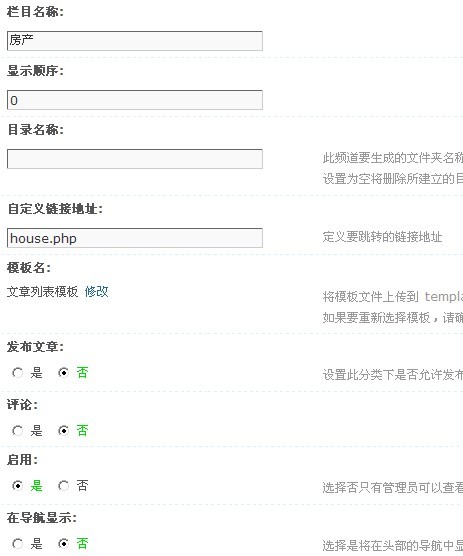Click the 否 label under 启用
This screenshot has height=556, width=463.
[82, 485]
